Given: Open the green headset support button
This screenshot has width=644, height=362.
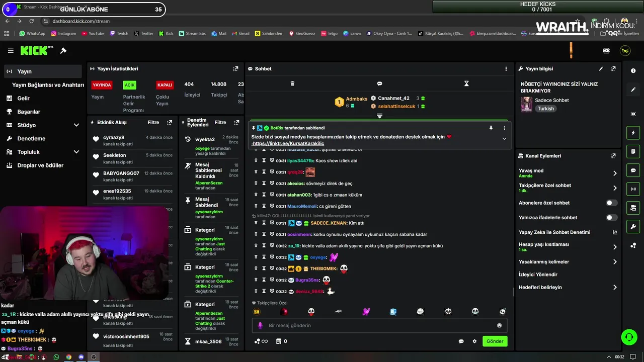Looking at the screenshot, I should [629, 337].
